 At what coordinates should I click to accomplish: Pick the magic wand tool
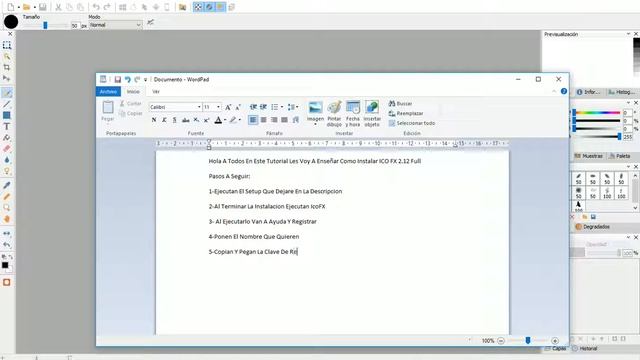[7, 56]
